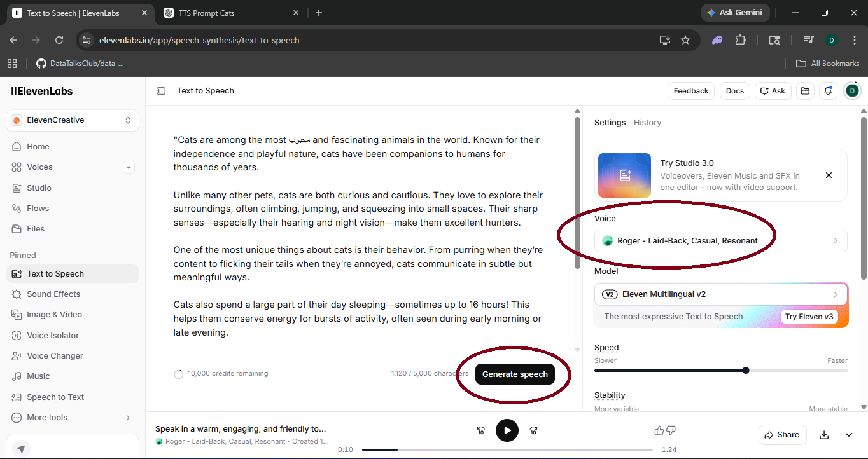Click the "10,000 credits remaining" indicator
868x459 pixels.
(x=221, y=374)
